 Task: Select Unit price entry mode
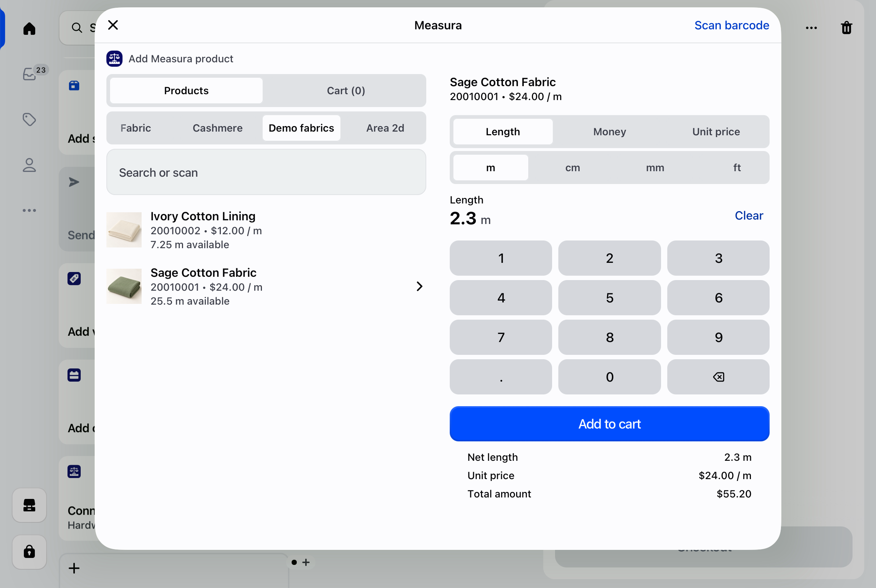click(x=716, y=132)
